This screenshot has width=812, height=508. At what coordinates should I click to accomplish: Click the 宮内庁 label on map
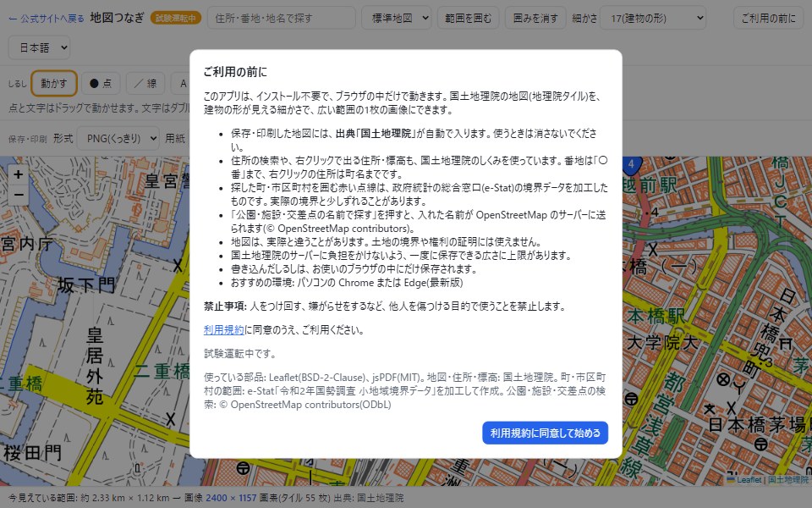(x=26, y=244)
